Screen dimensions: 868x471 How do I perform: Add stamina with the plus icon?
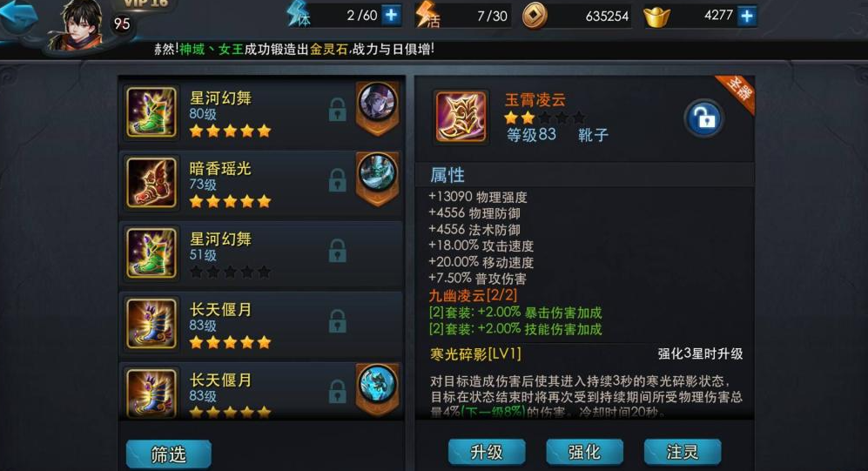coord(392,15)
